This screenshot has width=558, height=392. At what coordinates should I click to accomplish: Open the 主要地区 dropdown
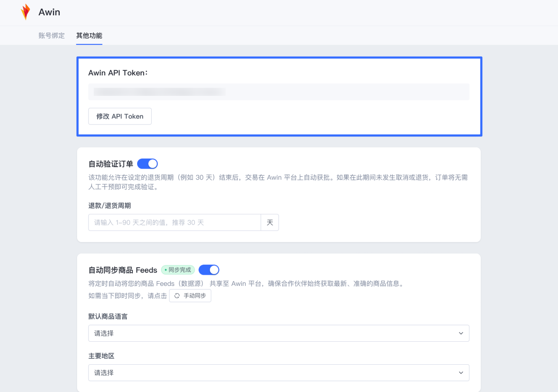(279, 373)
